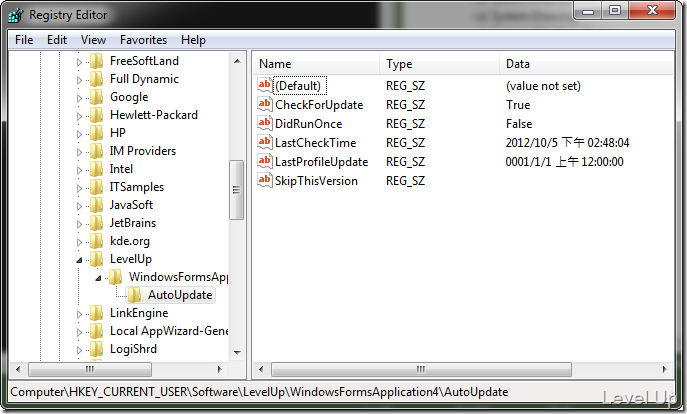Click the folder icon of Hewlett-Packard key

[96, 115]
